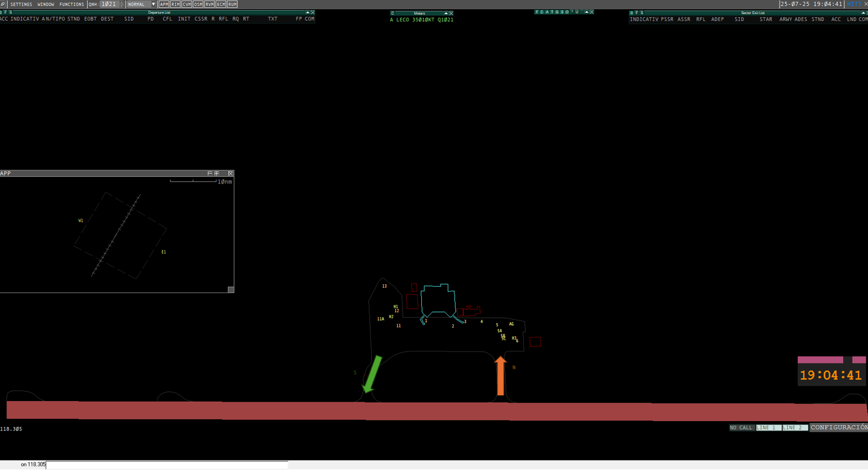868x470 pixels.
Task: Click the CFL column header
Action: click(167, 19)
